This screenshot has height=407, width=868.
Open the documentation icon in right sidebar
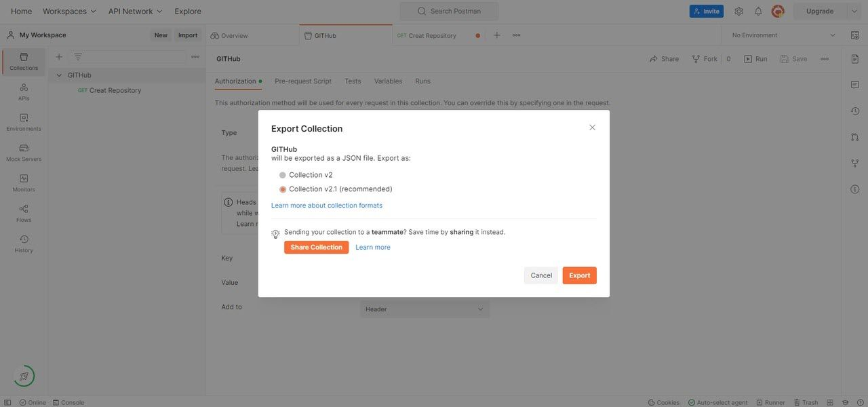pyautogui.click(x=854, y=59)
